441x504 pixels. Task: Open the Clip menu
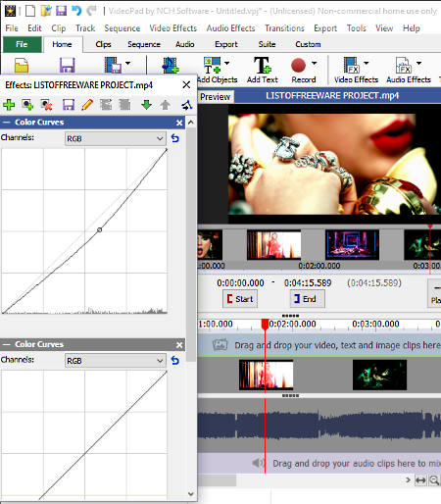(x=59, y=28)
